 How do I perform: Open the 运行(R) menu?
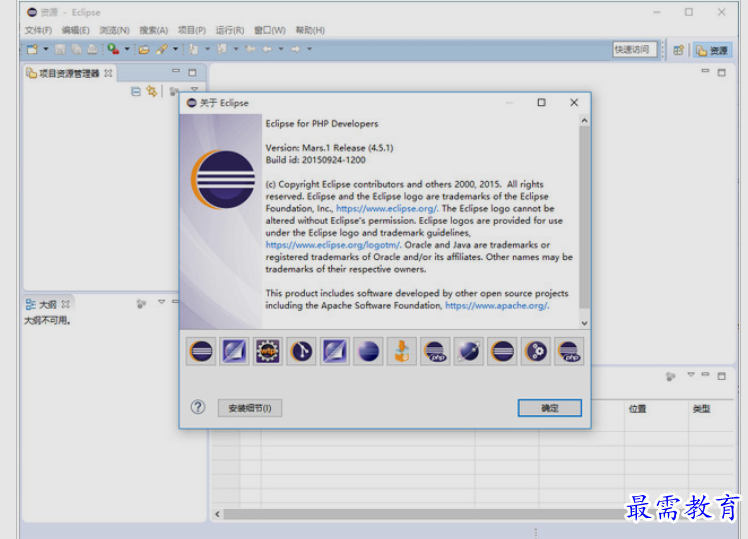[x=230, y=31]
